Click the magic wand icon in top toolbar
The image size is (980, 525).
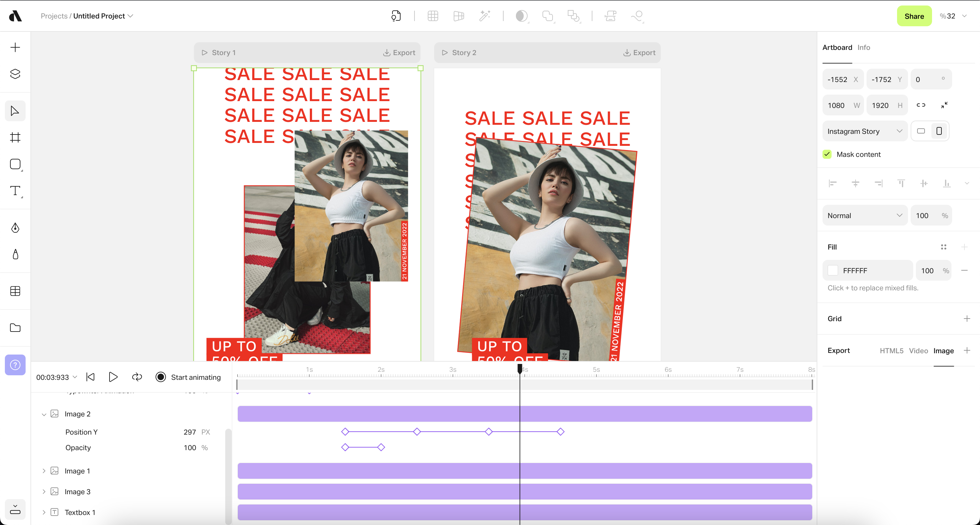point(484,16)
